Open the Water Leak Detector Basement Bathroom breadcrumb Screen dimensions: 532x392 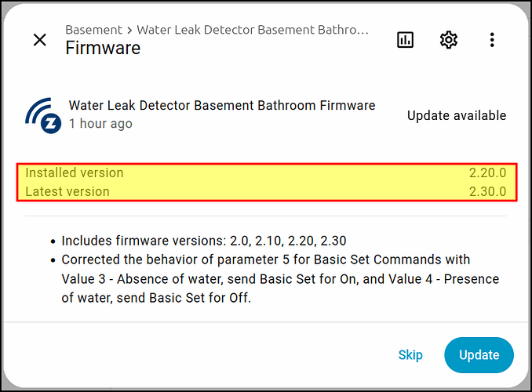(252, 30)
